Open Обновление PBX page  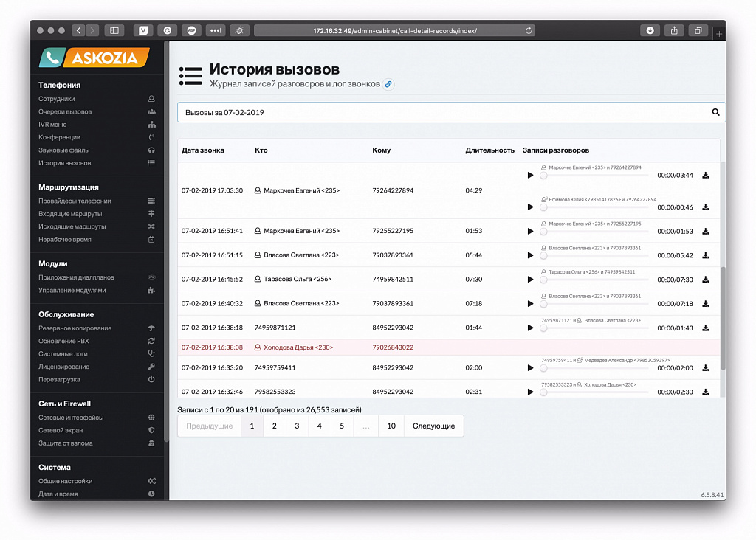[x=63, y=341]
